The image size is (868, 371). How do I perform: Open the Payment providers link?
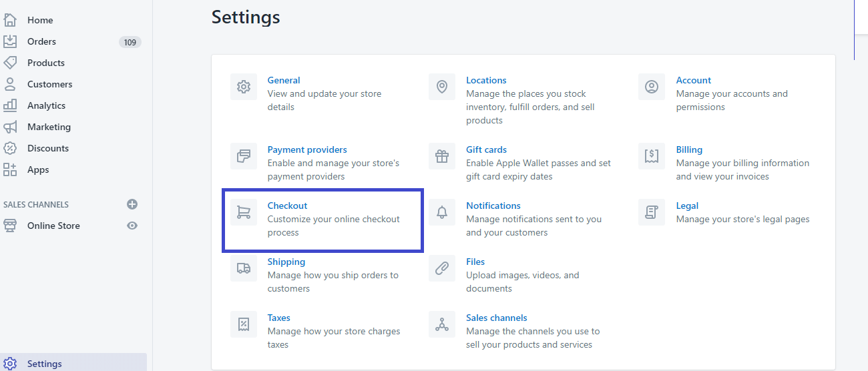point(307,149)
